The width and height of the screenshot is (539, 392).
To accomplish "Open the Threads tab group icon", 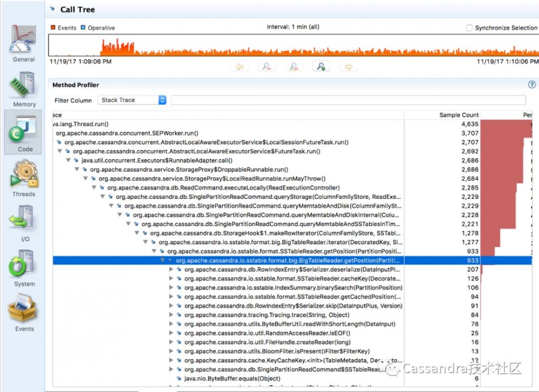I will [x=24, y=174].
